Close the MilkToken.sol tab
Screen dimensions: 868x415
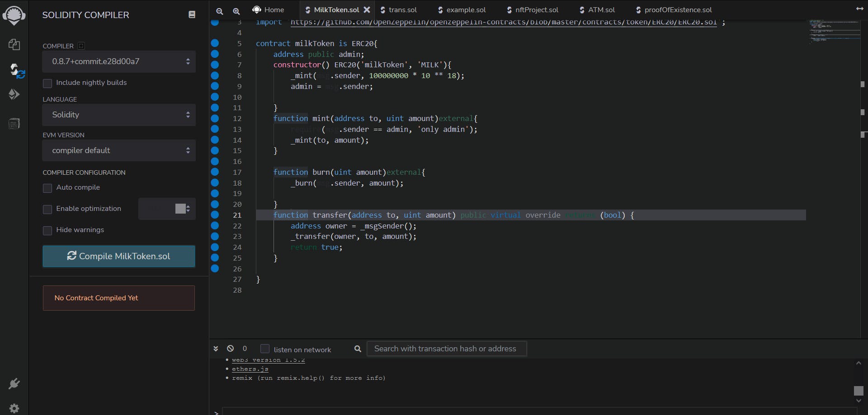pyautogui.click(x=367, y=9)
